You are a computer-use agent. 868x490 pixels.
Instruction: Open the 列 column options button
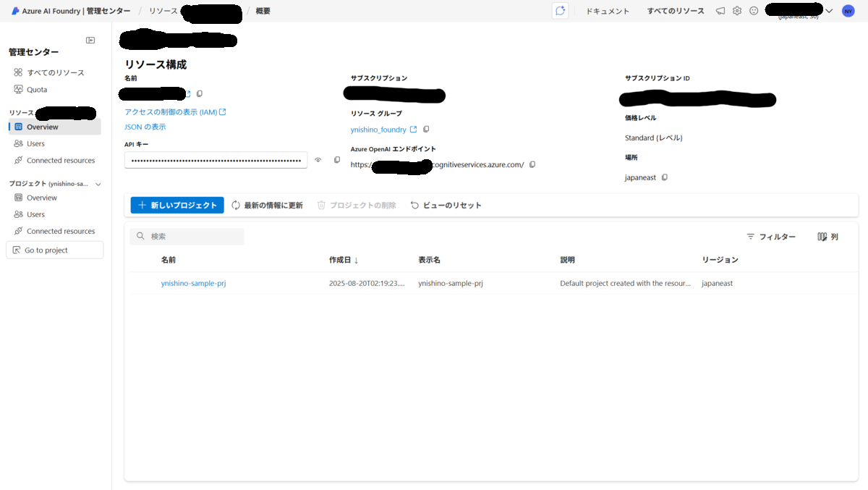click(x=828, y=237)
